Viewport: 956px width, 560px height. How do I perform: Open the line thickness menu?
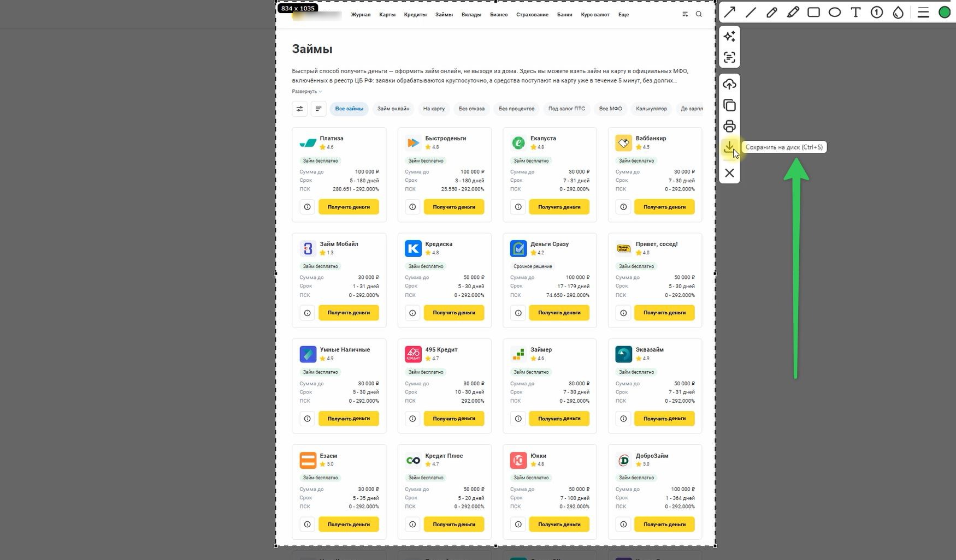(923, 12)
